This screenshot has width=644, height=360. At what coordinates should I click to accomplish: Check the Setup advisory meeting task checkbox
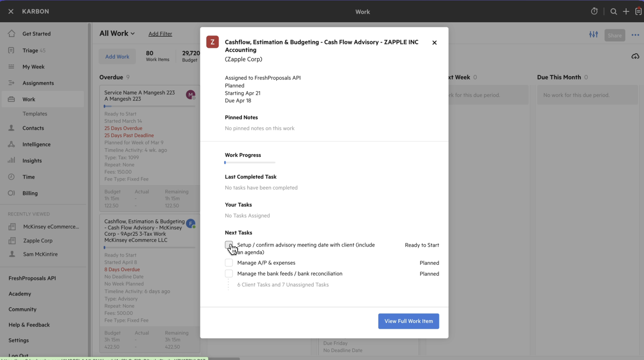(229, 245)
